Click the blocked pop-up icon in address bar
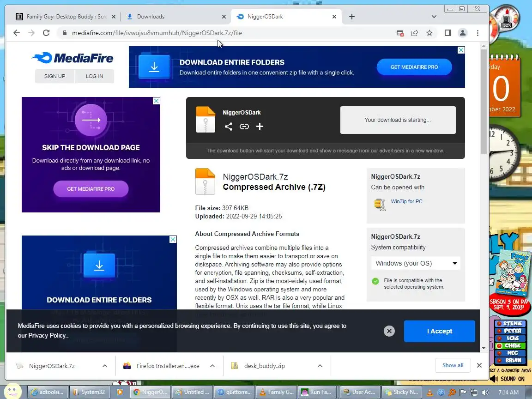Screen dimensions: 532x399 pos(400,33)
